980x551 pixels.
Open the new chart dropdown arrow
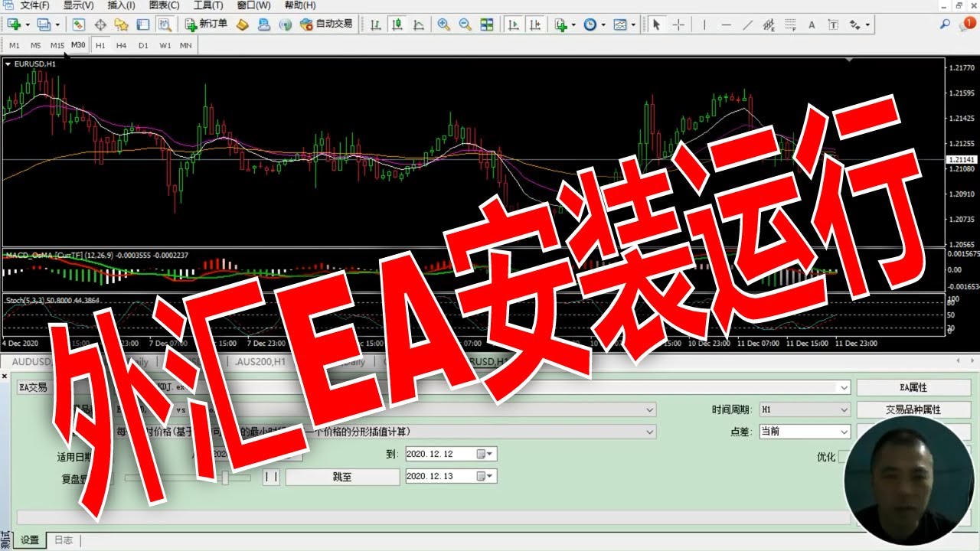click(27, 24)
